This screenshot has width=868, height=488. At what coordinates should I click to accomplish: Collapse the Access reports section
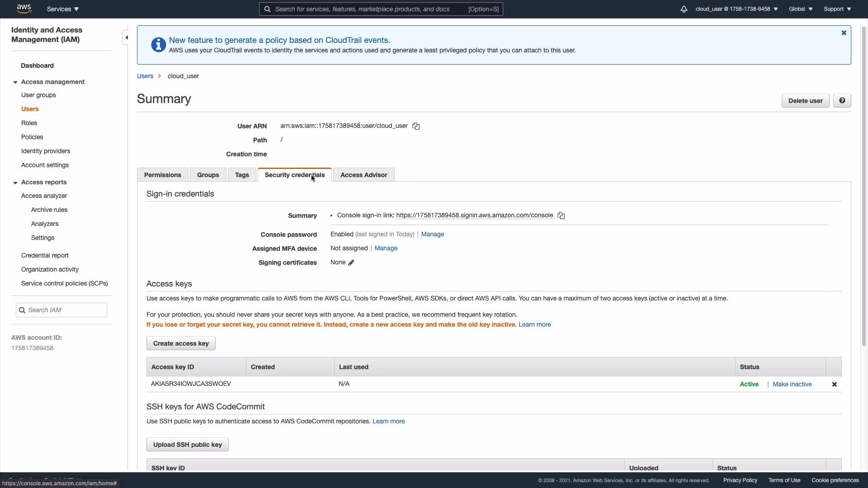coord(15,183)
